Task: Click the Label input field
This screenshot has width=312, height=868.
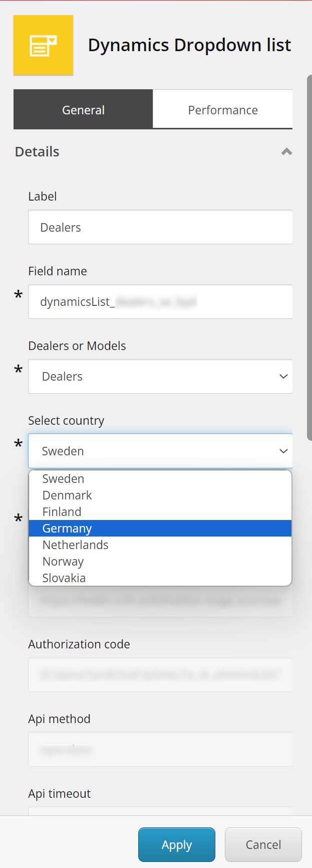Action: click(x=160, y=227)
